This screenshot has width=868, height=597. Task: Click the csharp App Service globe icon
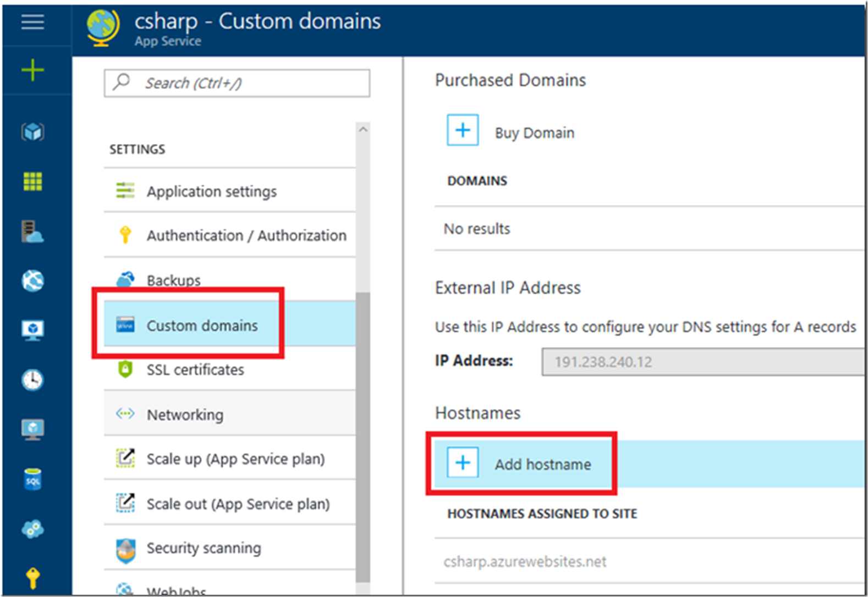(103, 28)
